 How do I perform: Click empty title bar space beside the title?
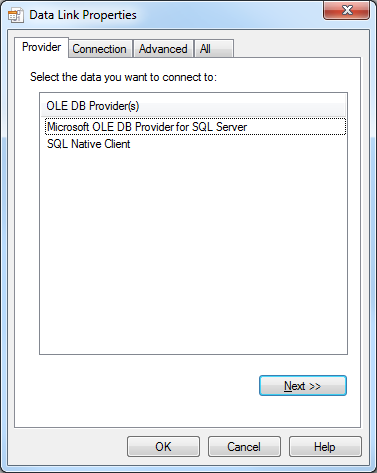(x=230, y=15)
